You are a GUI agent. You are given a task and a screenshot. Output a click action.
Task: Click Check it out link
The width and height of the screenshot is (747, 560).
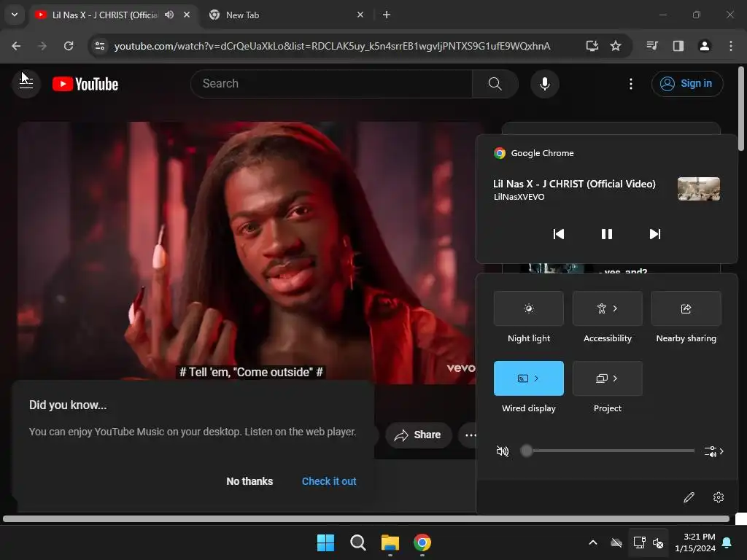point(329,481)
